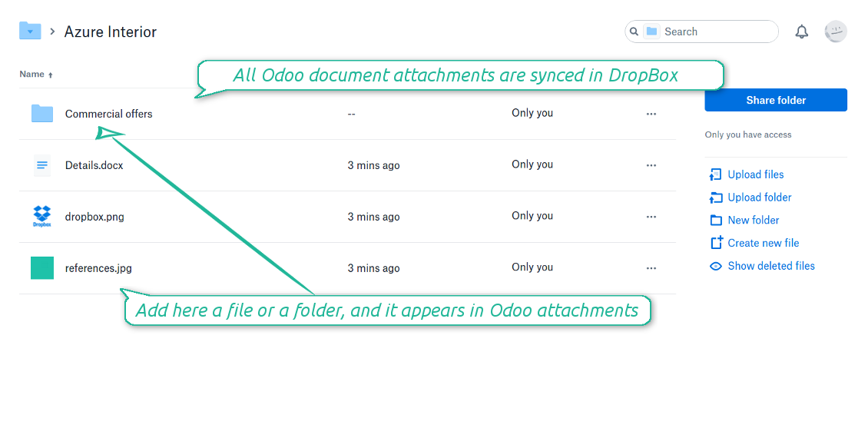Sort by the Name column header
The width and height of the screenshot is (868, 425).
point(36,75)
